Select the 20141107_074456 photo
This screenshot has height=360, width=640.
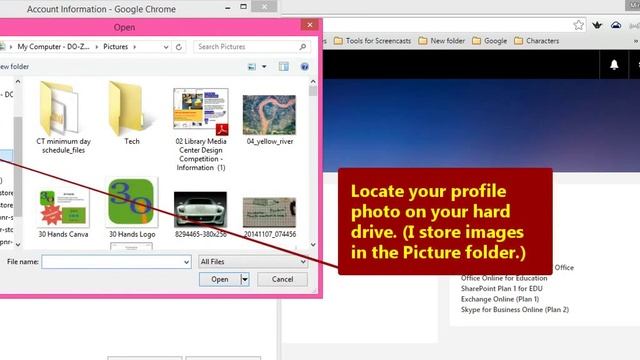click(x=269, y=217)
